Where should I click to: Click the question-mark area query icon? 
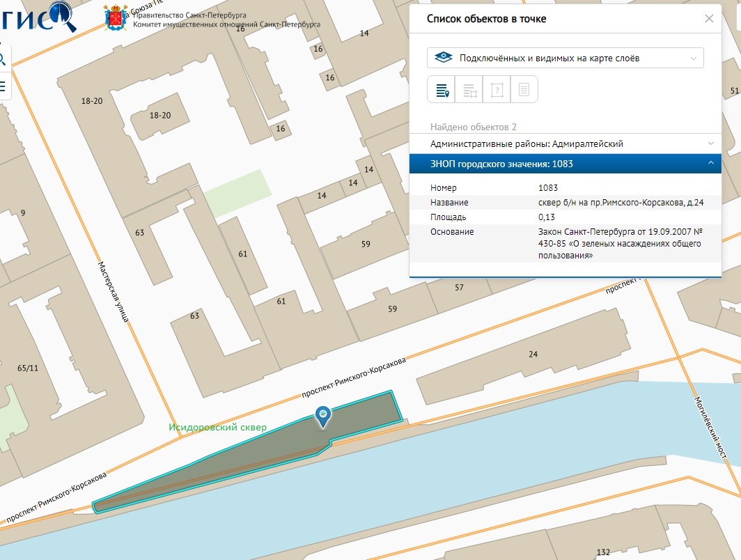[497, 90]
